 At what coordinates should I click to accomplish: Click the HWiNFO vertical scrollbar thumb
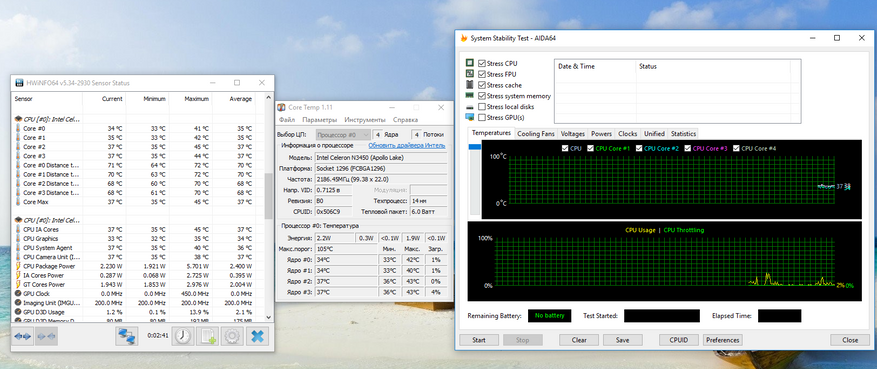(268, 196)
